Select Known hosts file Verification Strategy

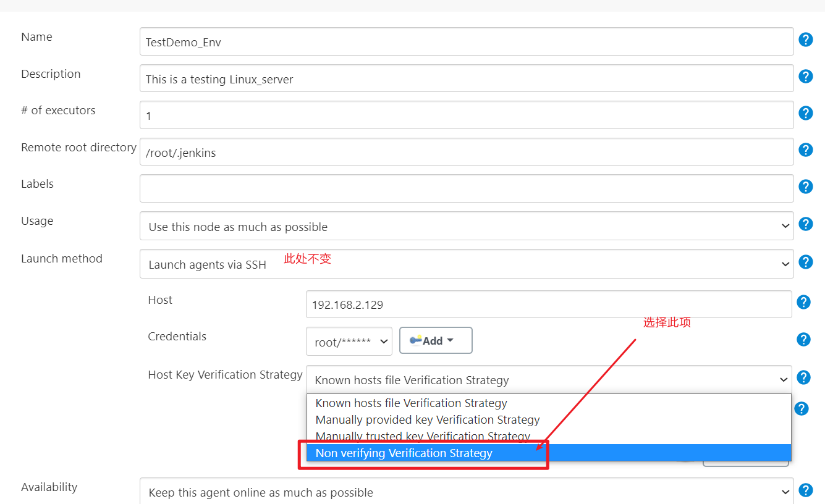coord(411,403)
